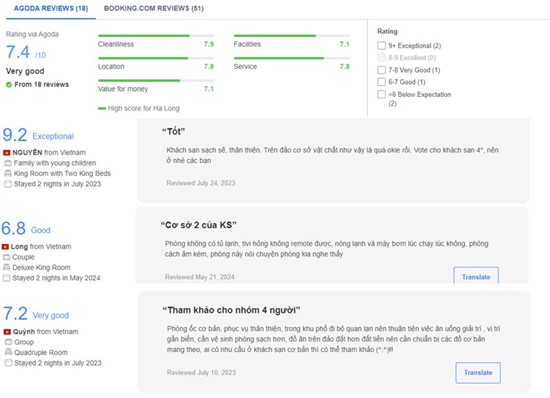Click bed icon beside Deluxe King Room
The height and width of the screenshot is (398, 550).
(6, 267)
